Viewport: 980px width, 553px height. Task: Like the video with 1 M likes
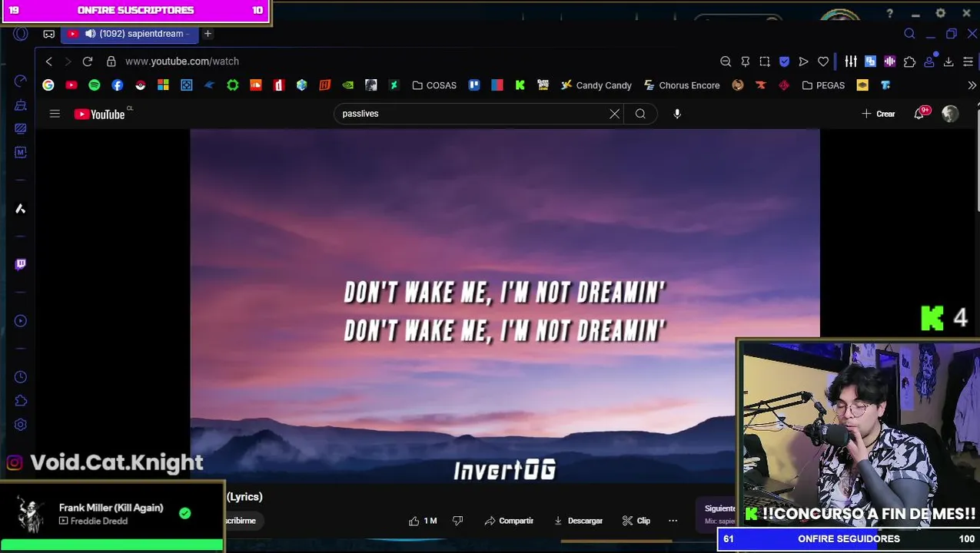[424, 521]
